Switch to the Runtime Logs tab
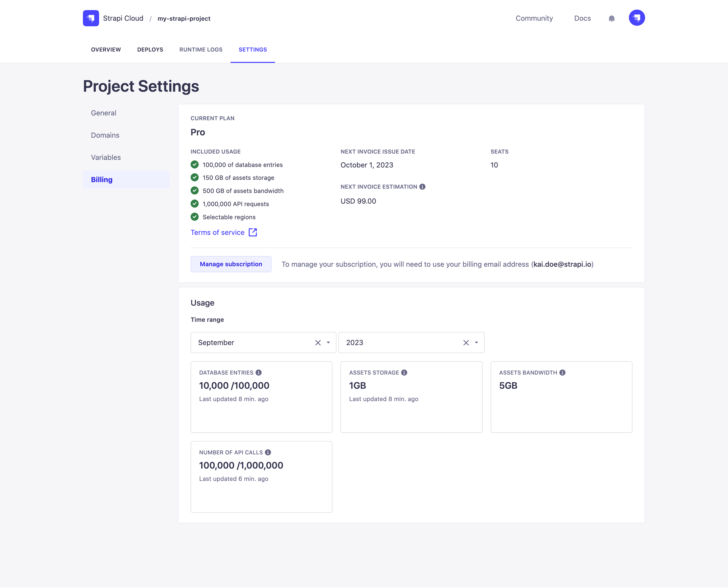728x588 pixels. tap(201, 49)
